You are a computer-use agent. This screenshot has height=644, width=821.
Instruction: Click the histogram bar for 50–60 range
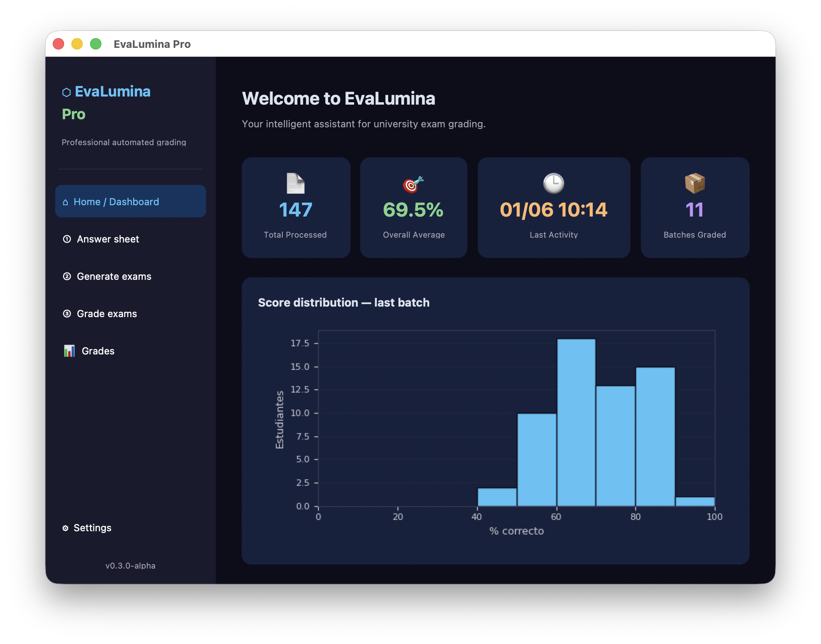pos(537,460)
